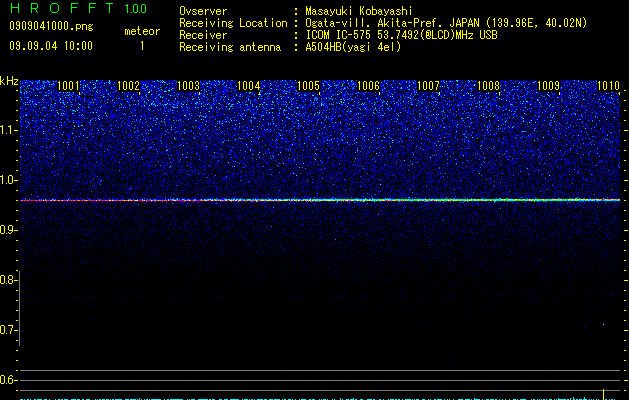Click the 0.8 kHz axis label
The width and height of the screenshot is (629, 400).
(x=8, y=280)
